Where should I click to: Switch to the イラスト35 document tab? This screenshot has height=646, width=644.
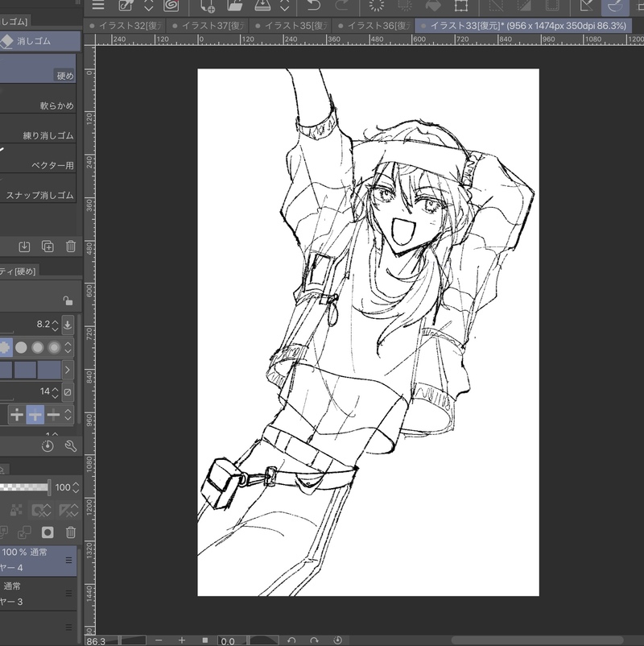coord(294,26)
